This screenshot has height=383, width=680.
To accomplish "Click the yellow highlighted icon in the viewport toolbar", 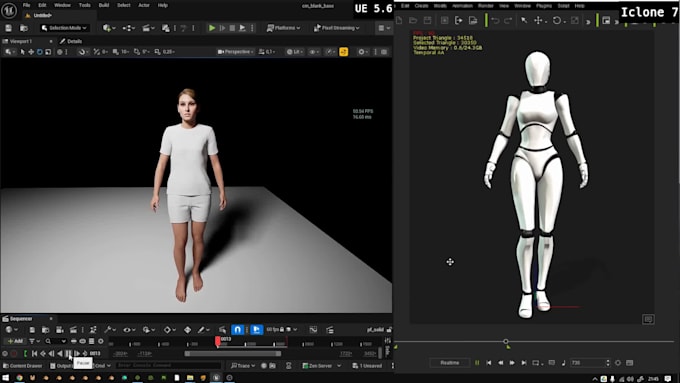I will tap(343, 52).
